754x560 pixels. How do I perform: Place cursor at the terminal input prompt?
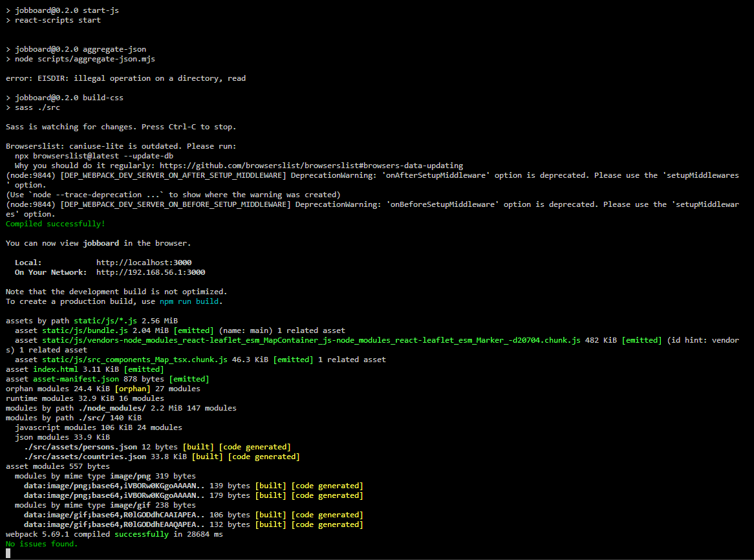coord(7,554)
